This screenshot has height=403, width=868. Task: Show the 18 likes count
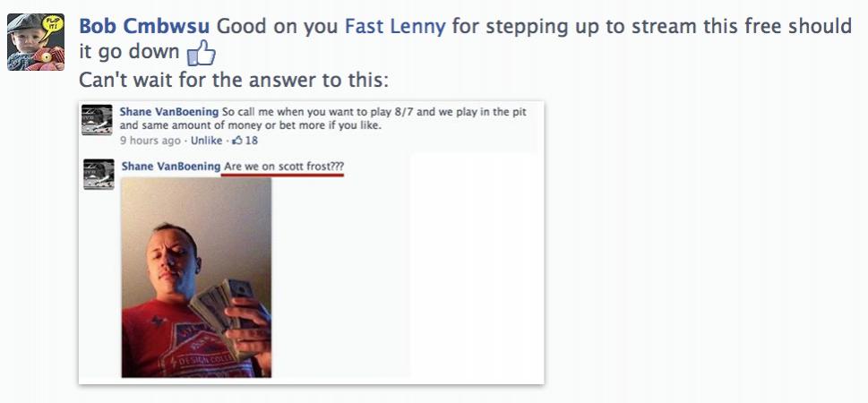click(252, 141)
